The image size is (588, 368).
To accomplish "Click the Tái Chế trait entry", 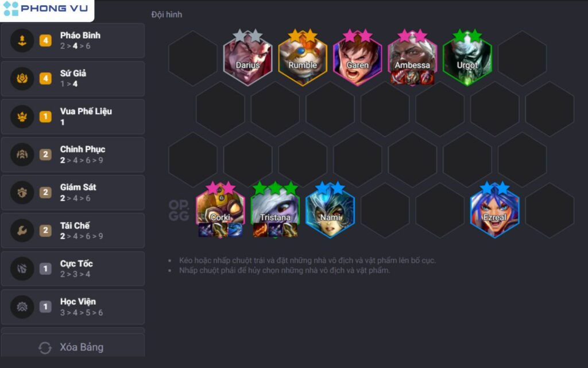I will click(x=73, y=230).
